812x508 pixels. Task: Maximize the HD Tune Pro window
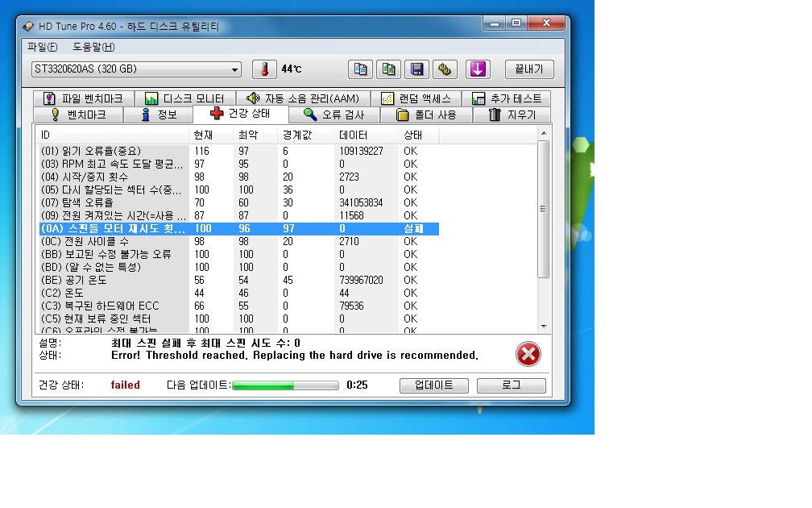[x=516, y=23]
